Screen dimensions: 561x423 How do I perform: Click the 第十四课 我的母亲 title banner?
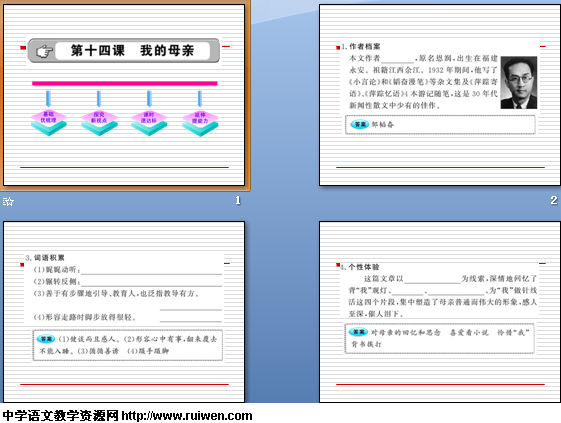[124, 50]
